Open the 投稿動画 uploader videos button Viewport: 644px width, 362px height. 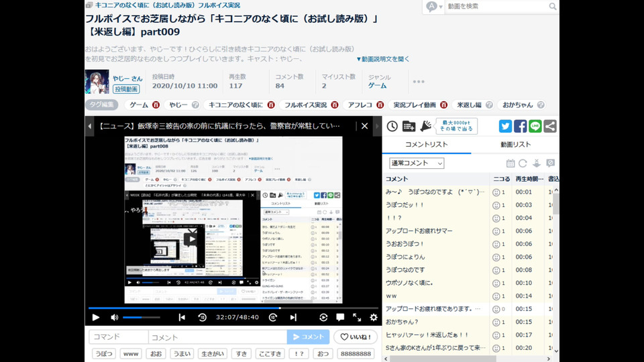coord(127,89)
